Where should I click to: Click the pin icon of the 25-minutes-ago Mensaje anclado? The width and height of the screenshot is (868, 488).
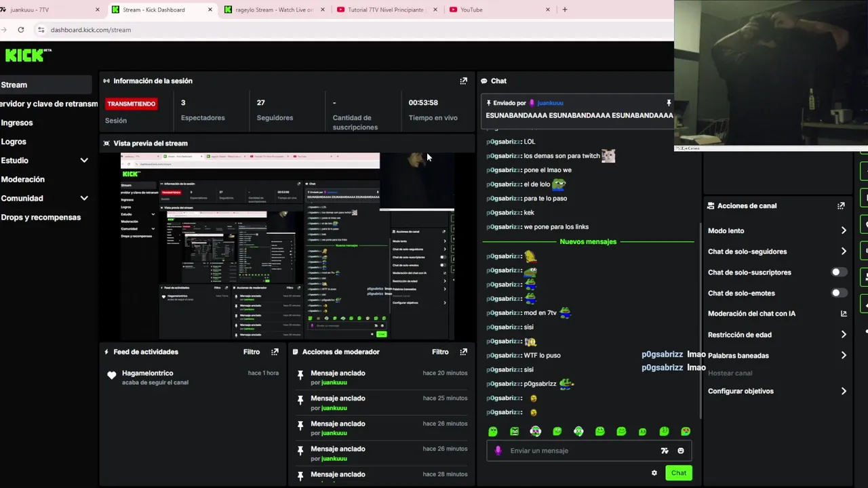(x=300, y=400)
